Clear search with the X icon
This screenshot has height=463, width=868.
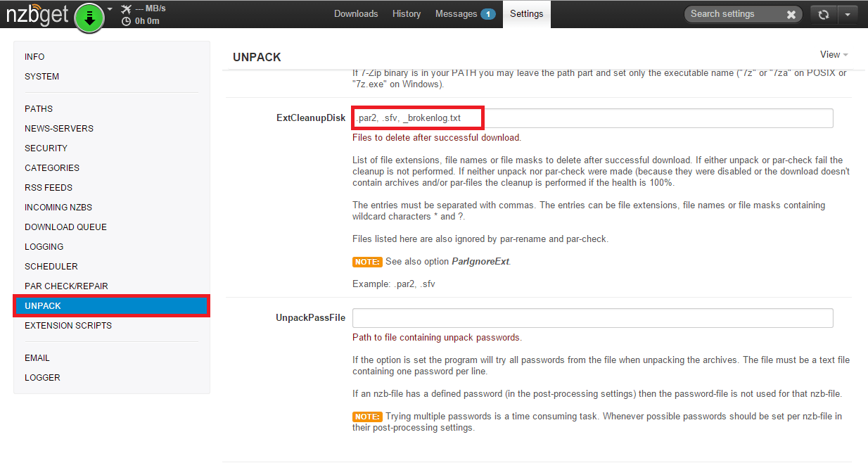pyautogui.click(x=791, y=14)
